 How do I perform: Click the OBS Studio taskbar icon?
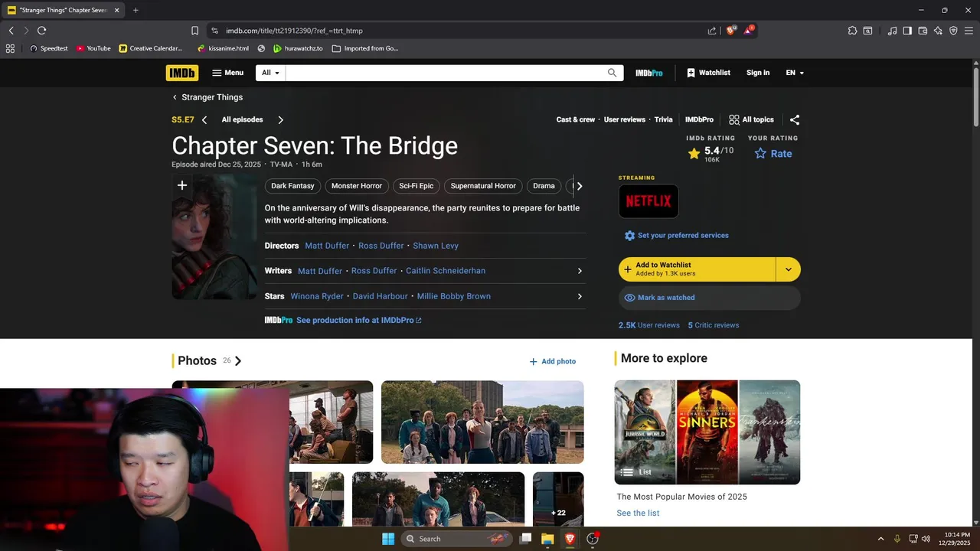(x=593, y=539)
